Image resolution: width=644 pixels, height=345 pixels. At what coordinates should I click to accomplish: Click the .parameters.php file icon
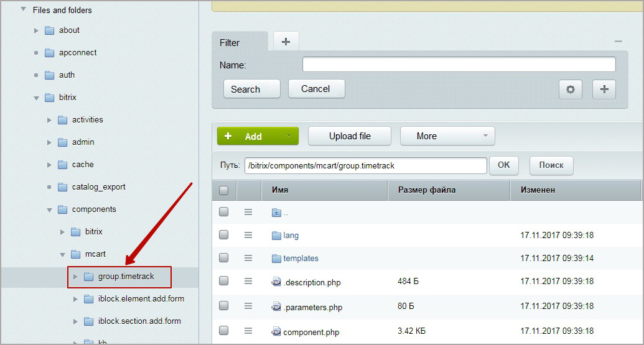pyautogui.click(x=276, y=307)
